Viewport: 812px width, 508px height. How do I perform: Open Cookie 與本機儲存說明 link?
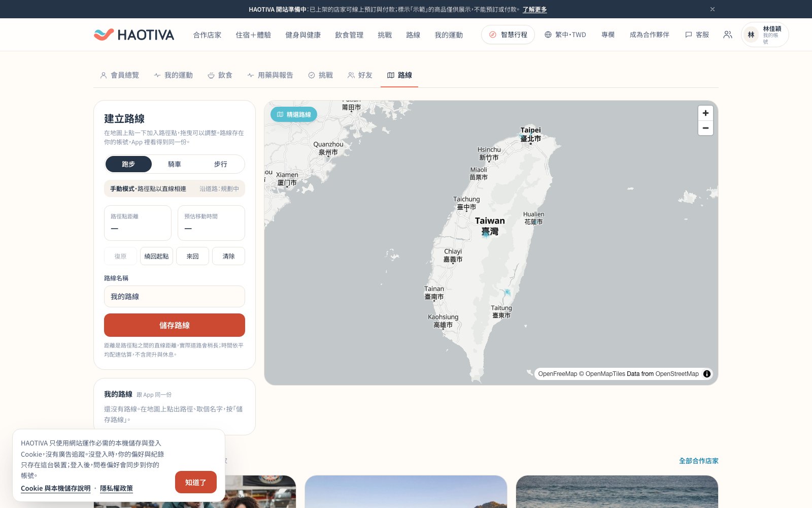click(56, 488)
